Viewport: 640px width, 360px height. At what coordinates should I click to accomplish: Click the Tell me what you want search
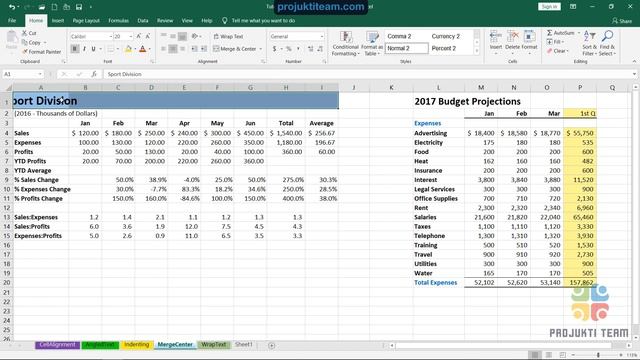(x=259, y=20)
